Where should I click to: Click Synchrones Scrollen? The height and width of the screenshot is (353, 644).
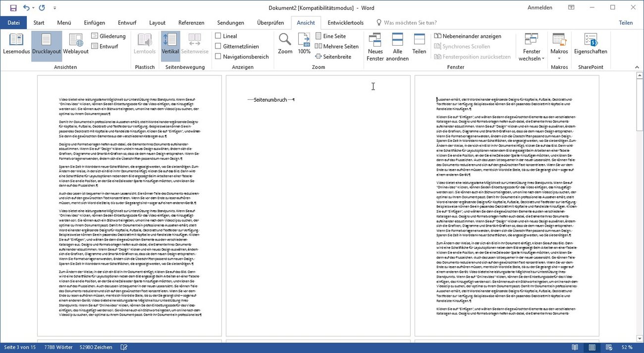click(x=462, y=47)
